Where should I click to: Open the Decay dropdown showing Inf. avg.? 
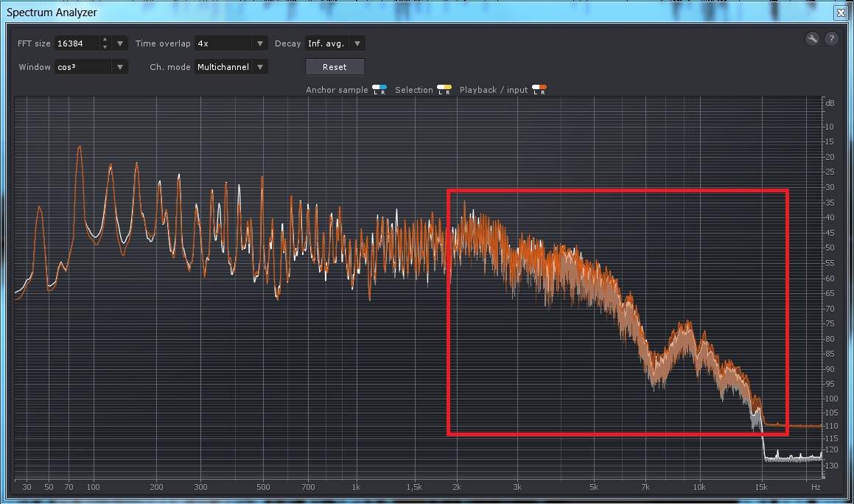pyautogui.click(x=357, y=43)
